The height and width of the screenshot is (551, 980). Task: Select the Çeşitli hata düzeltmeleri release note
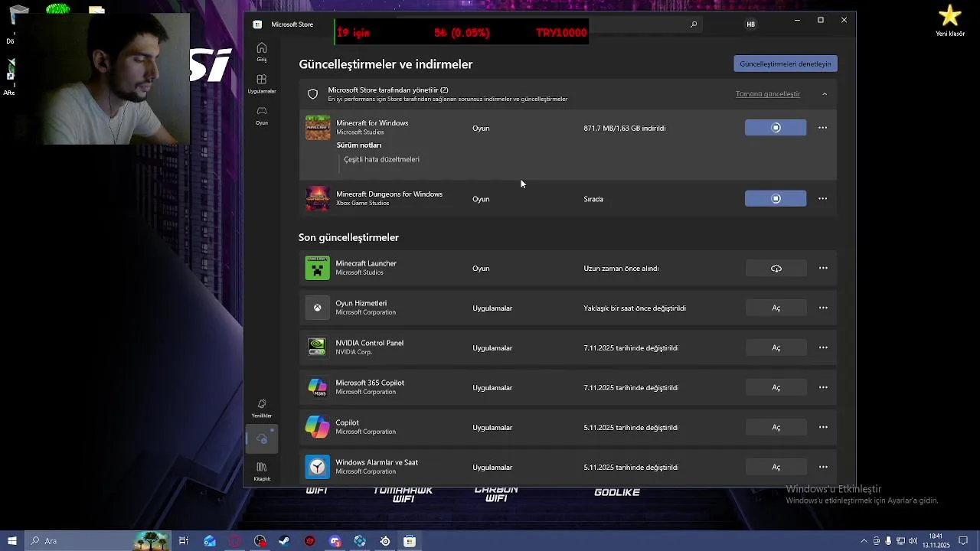(381, 160)
